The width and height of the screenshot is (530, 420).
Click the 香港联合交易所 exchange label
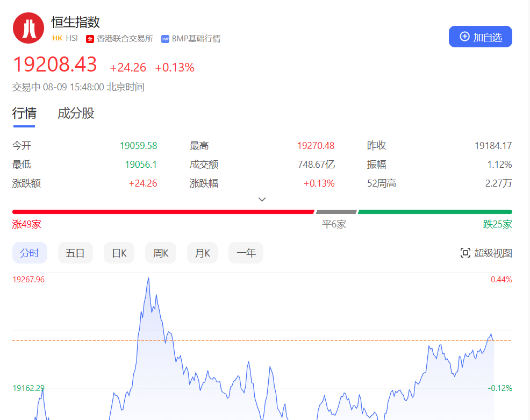(x=125, y=39)
